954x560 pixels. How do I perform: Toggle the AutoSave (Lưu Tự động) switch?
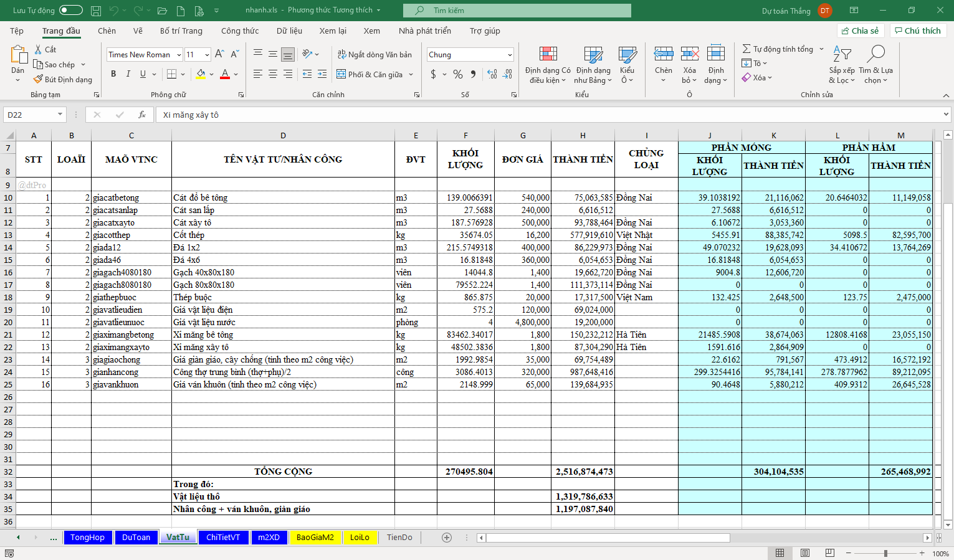(x=70, y=10)
